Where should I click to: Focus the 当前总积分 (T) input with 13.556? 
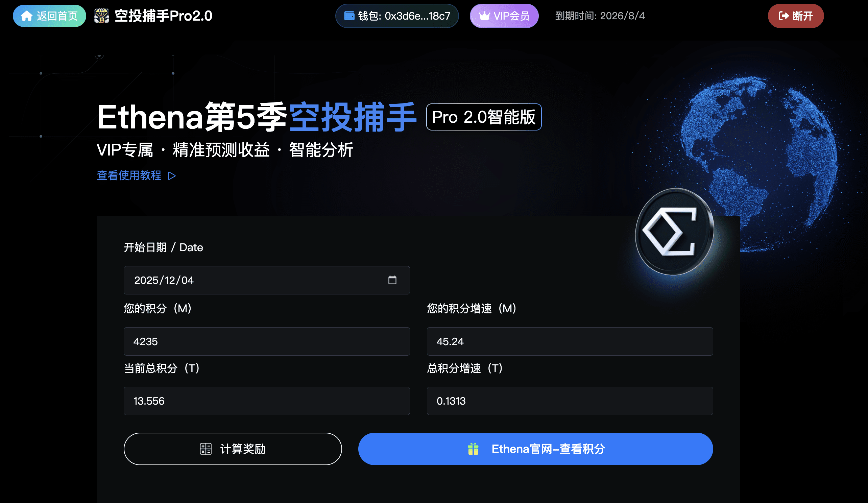click(267, 401)
